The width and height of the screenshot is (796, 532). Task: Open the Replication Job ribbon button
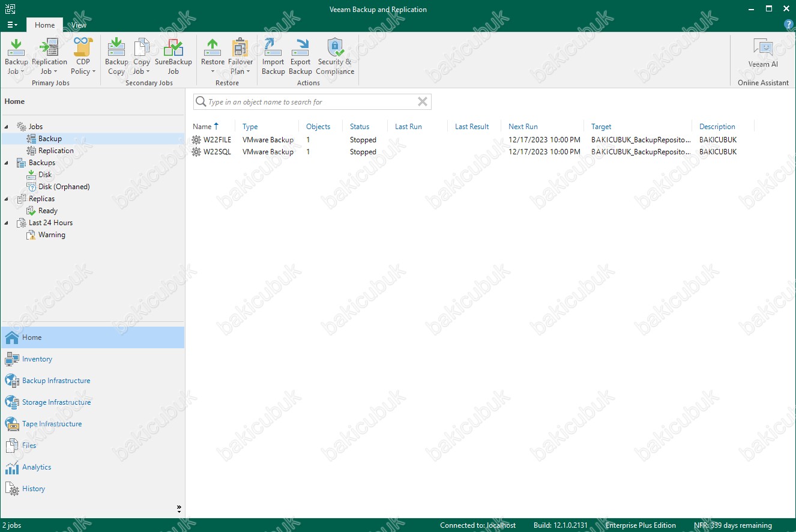[49, 56]
